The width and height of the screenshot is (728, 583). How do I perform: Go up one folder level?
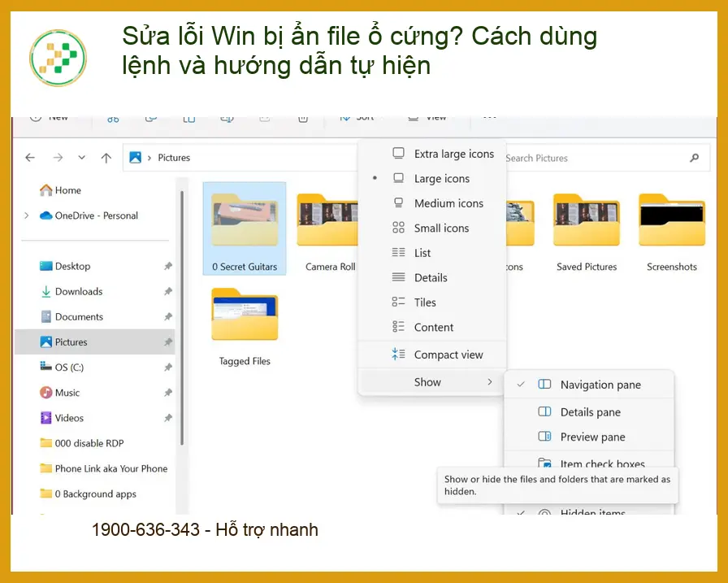(x=106, y=158)
